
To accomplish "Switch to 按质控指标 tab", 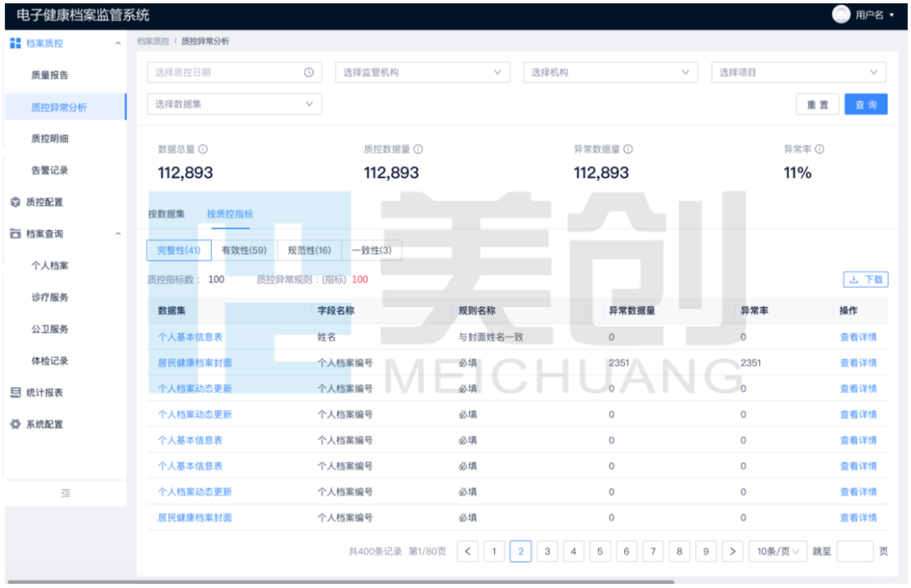I will coord(230,213).
